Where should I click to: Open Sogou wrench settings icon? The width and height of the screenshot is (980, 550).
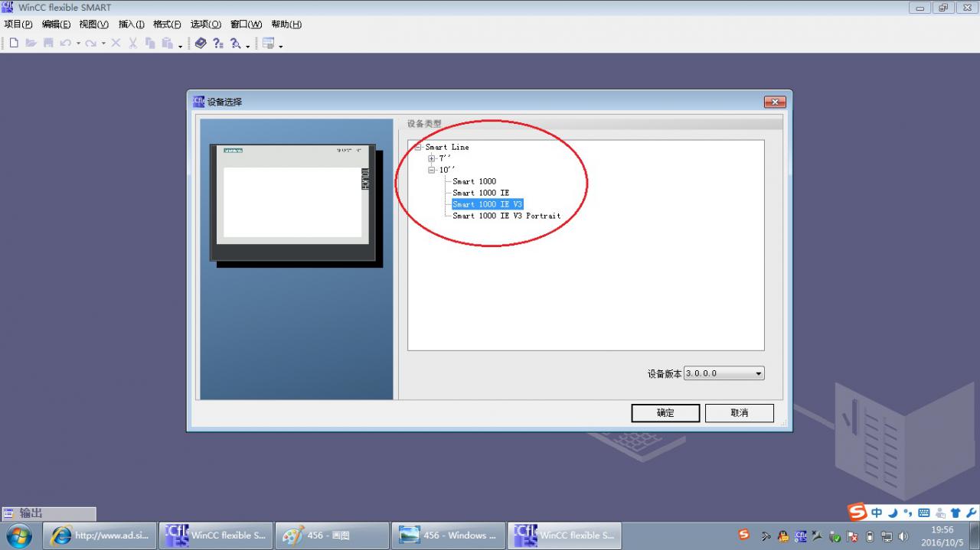pyautogui.click(x=972, y=513)
